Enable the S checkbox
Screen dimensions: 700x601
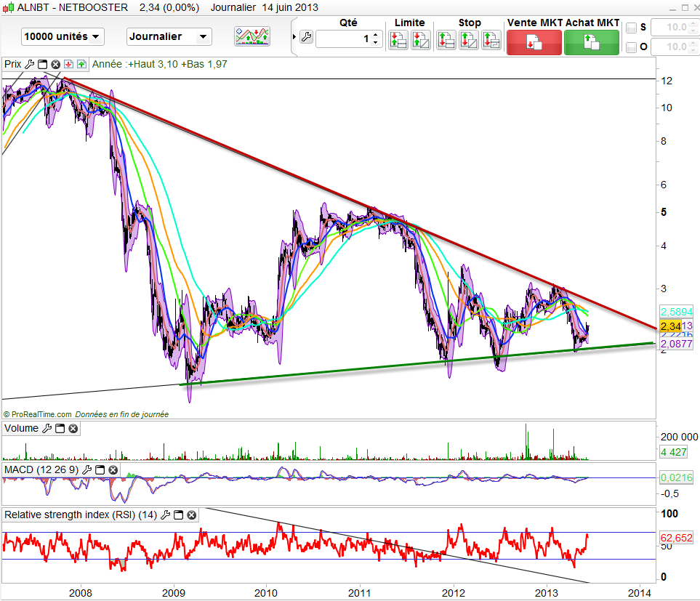(x=631, y=28)
